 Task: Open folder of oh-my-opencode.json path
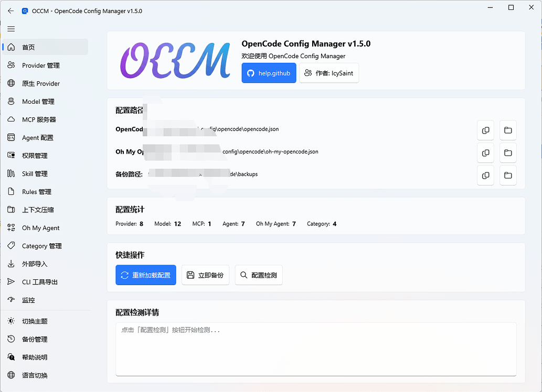pos(508,153)
